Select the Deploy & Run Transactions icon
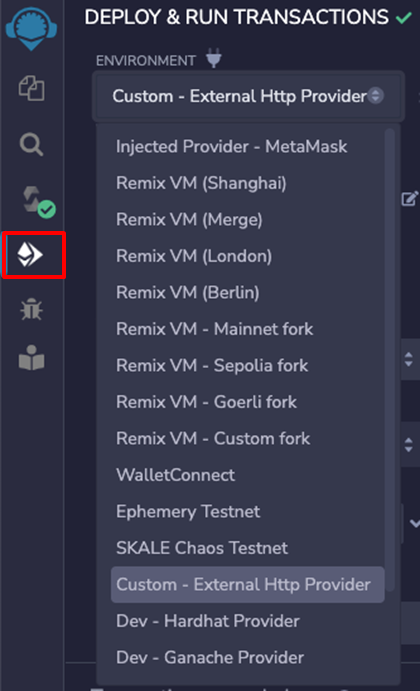This screenshot has height=691, width=420. point(30,255)
